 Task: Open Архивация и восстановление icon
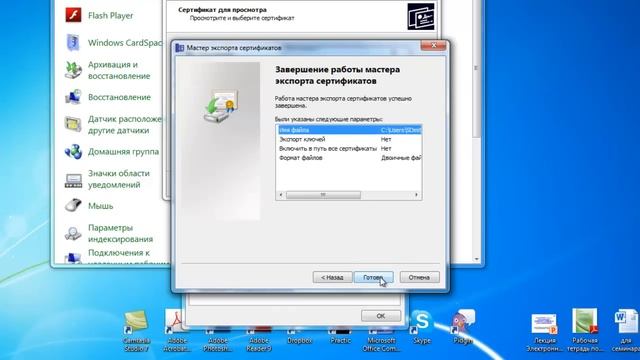coord(73,70)
